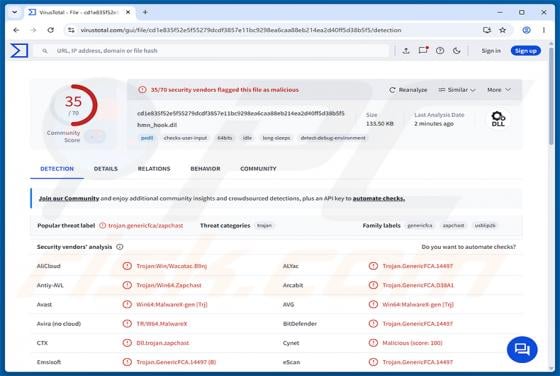Screen dimensions: 560x376
Task: Click alert icon next to 35/70 vendors flagged
Action: point(142,90)
